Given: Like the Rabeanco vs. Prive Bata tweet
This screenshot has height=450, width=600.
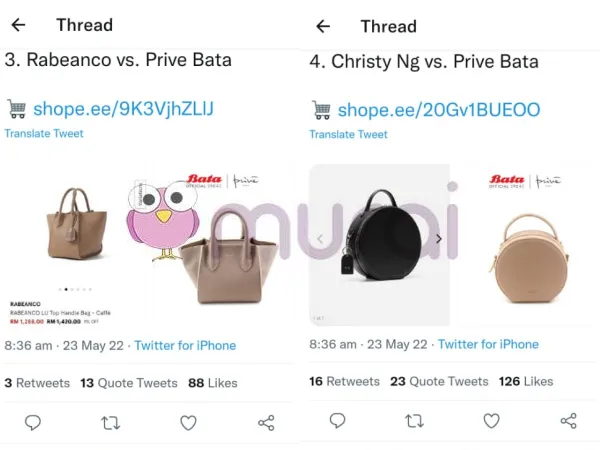Looking at the screenshot, I should [x=188, y=423].
